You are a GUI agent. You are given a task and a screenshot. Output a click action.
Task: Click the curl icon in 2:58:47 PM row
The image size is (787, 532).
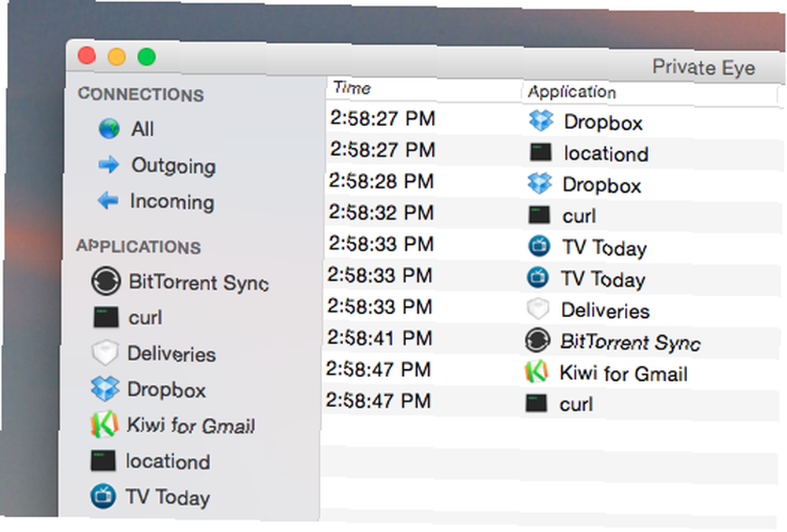pyautogui.click(x=536, y=403)
